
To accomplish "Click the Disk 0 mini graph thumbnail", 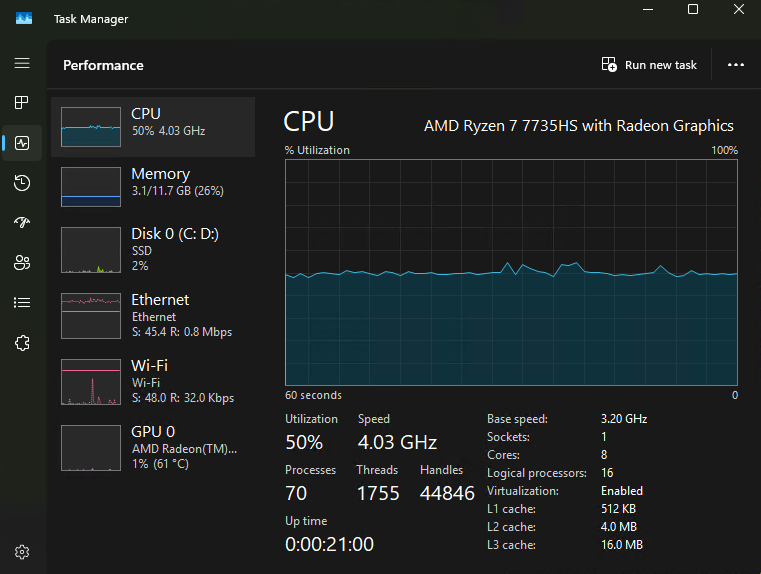I will tap(91, 250).
